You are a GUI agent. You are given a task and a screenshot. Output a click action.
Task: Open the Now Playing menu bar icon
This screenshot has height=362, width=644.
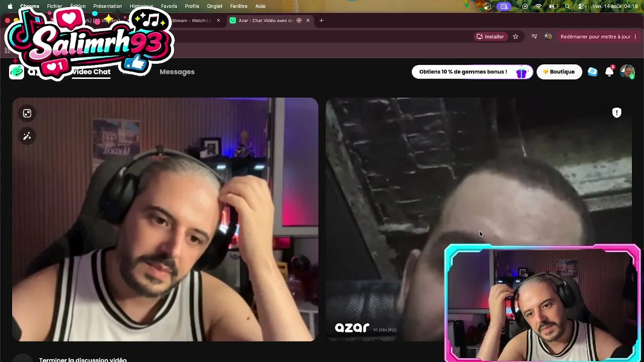pos(525,7)
